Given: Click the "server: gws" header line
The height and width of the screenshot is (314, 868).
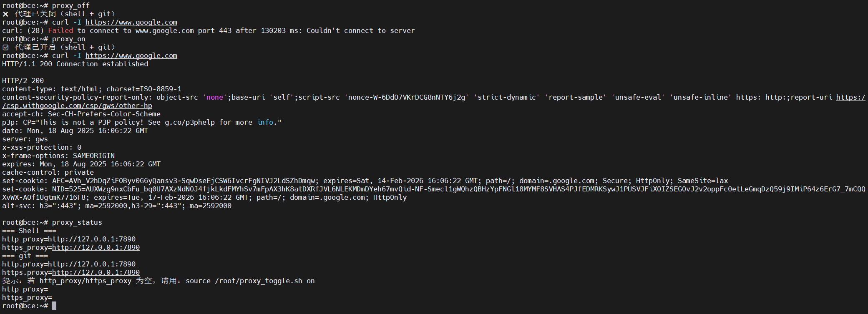Looking at the screenshot, I should coord(25,139).
